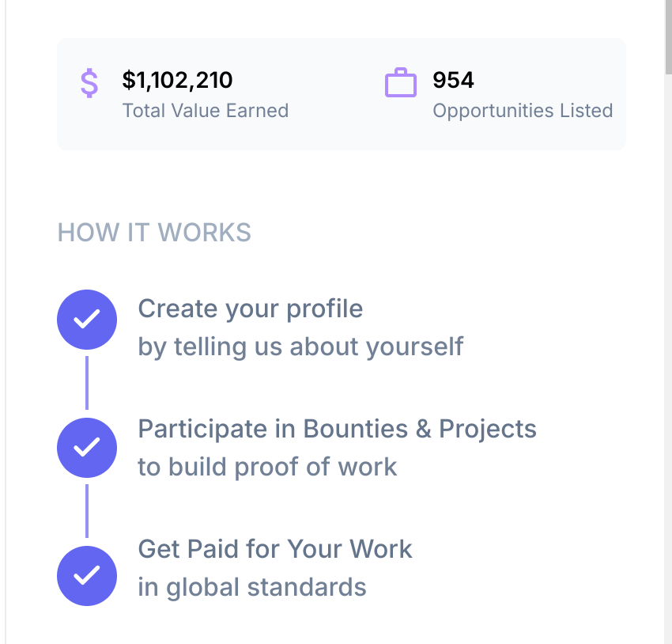Image resolution: width=672 pixels, height=644 pixels.
Task: Click the connector line between steps one and two
Action: 87,383
